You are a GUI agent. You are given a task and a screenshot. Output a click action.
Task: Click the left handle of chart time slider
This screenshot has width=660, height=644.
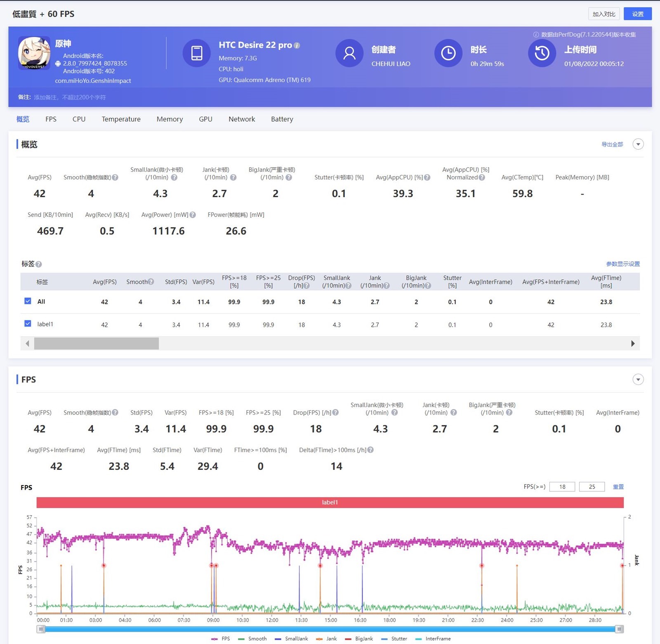tap(41, 629)
